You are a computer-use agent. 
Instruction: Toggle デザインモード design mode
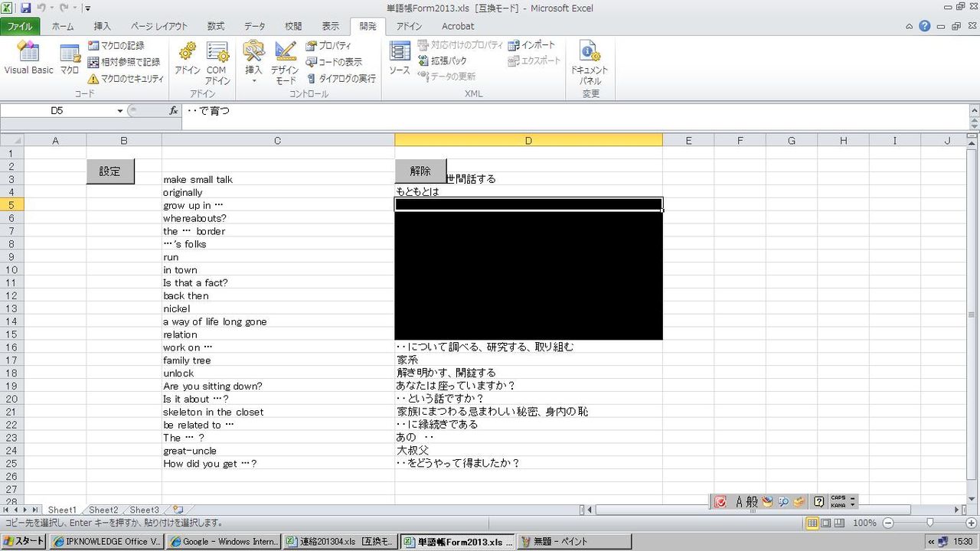click(285, 61)
